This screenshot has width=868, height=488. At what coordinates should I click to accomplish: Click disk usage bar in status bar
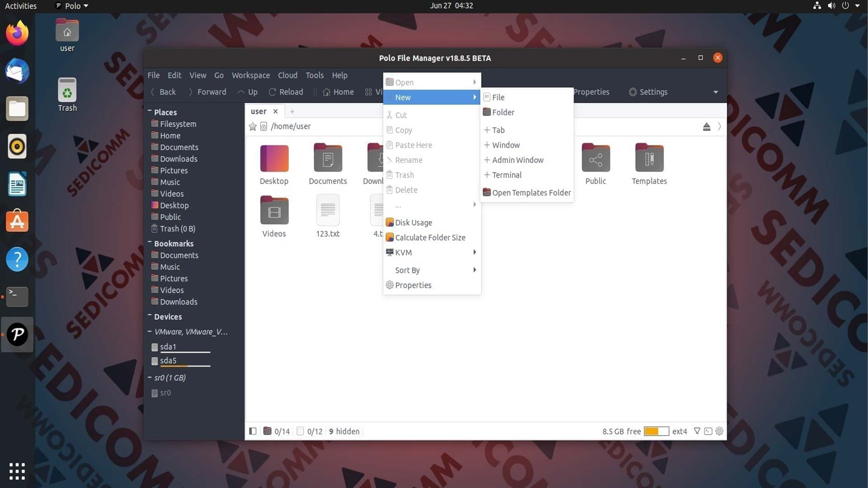tap(656, 431)
